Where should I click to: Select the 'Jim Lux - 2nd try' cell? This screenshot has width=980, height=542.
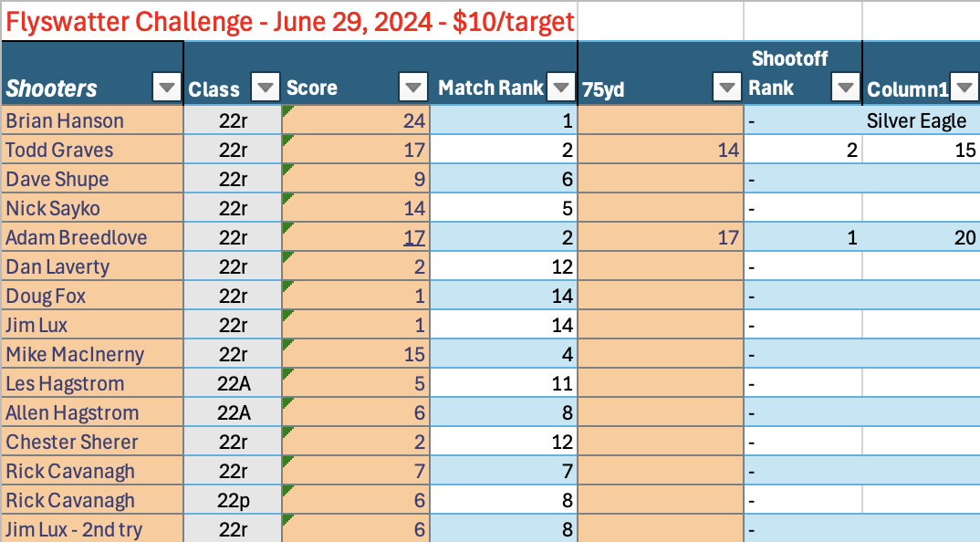(x=92, y=529)
